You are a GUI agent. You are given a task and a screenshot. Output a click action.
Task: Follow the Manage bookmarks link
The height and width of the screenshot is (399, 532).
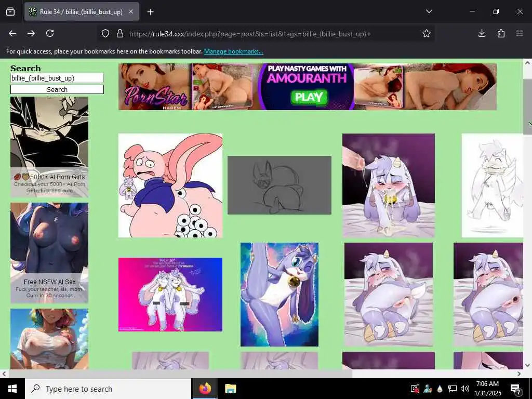pyautogui.click(x=233, y=51)
